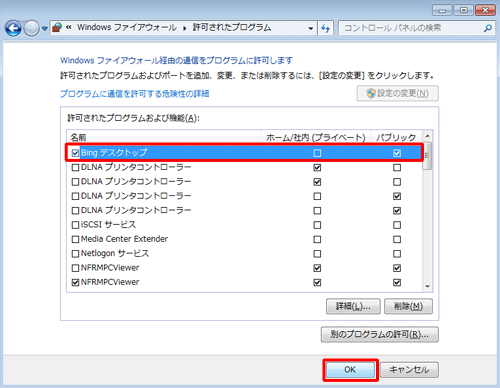This screenshot has width=500, height=388.
Task: Click the 設定の変更(N) button
Action: click(x=398, y=93)
